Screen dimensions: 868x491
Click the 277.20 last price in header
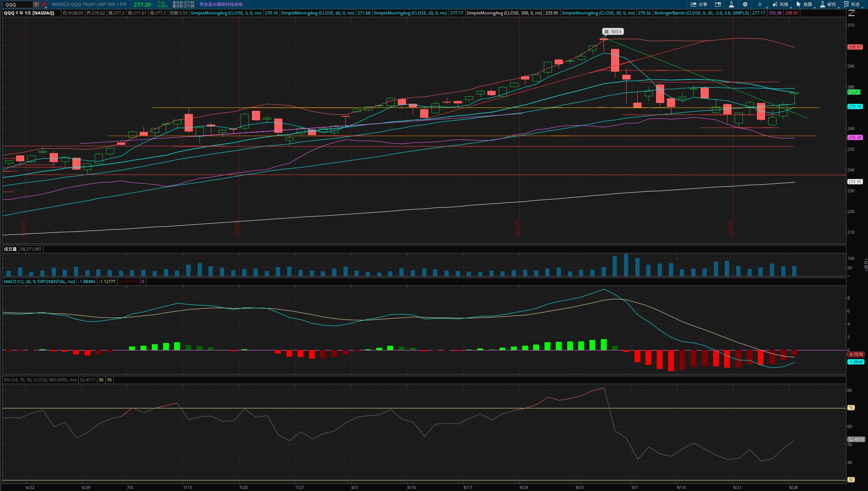142,5
